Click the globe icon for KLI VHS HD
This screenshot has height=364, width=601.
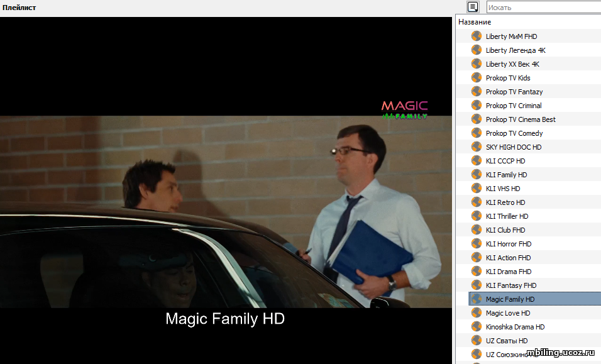point(477,188)
